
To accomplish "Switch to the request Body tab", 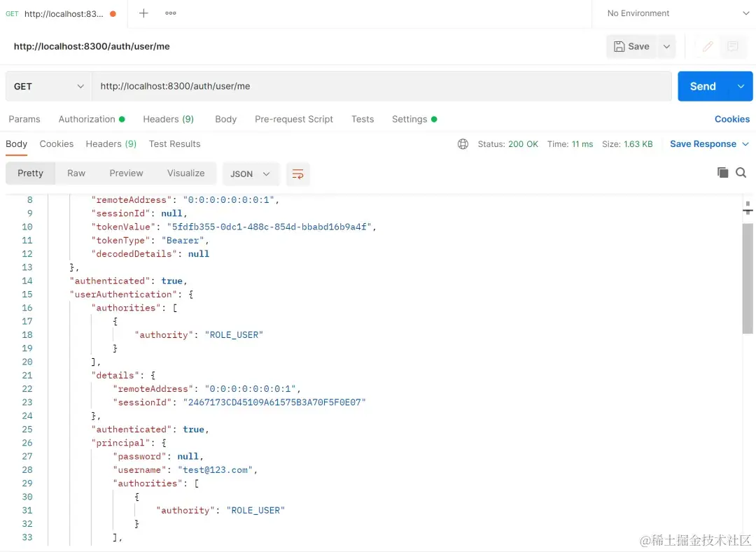I will coord(225,119).
